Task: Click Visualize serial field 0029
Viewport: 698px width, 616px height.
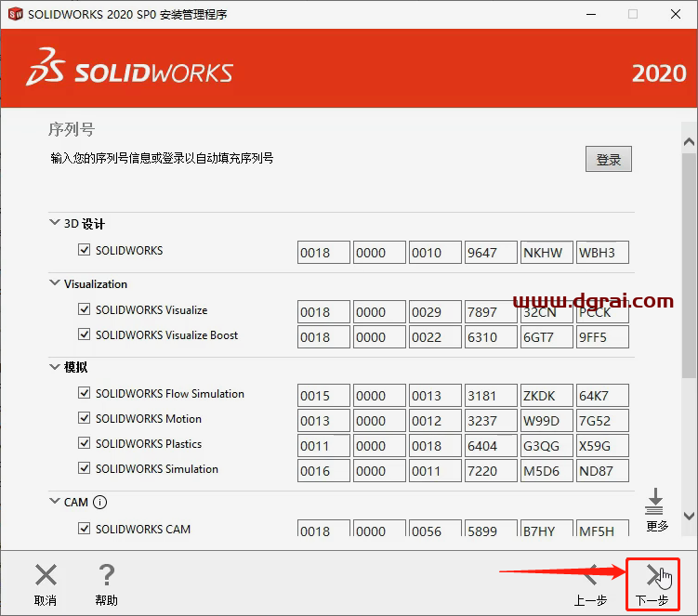Action: (x=435, y=312)
